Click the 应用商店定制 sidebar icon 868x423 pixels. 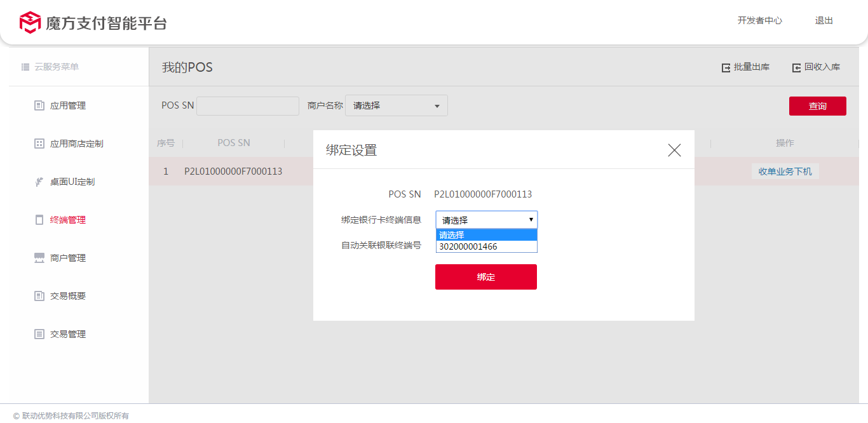pyautogui.click(x=39, y=144)
